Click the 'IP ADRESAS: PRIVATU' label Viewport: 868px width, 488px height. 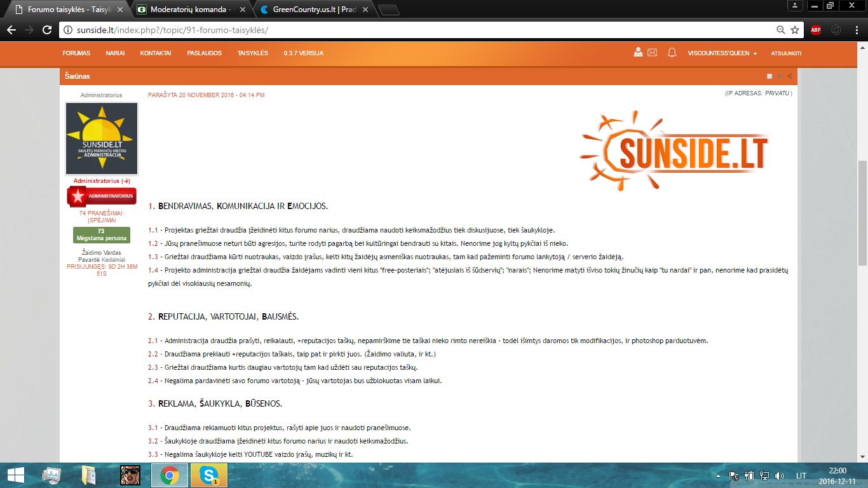click(759, 93)
